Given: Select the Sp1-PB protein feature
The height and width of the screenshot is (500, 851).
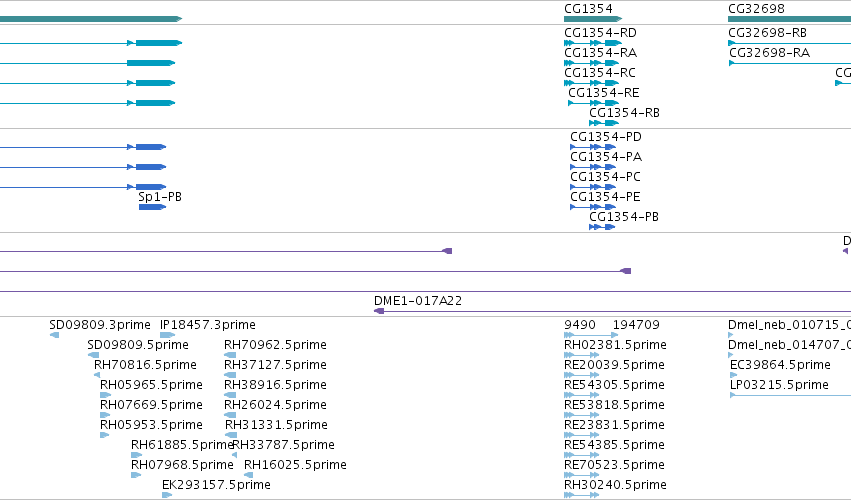Looking at the screenshot, I should tap(152, 207).
